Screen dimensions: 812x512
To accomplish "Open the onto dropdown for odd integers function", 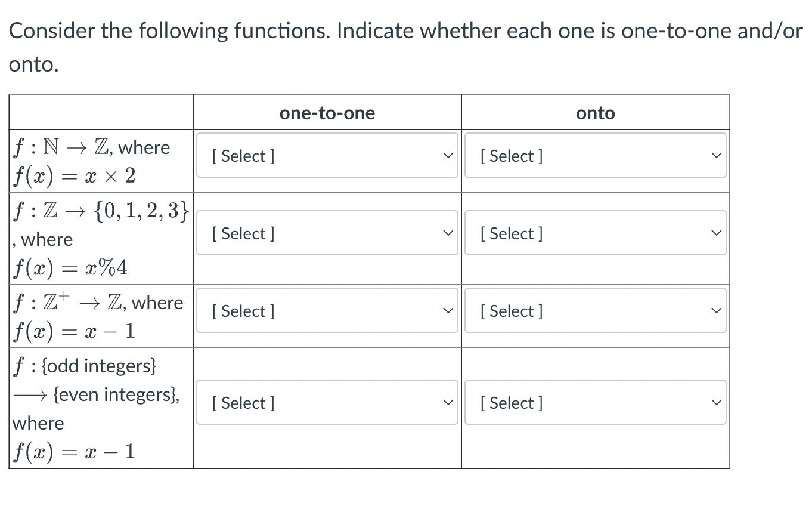I will point(594,402).
